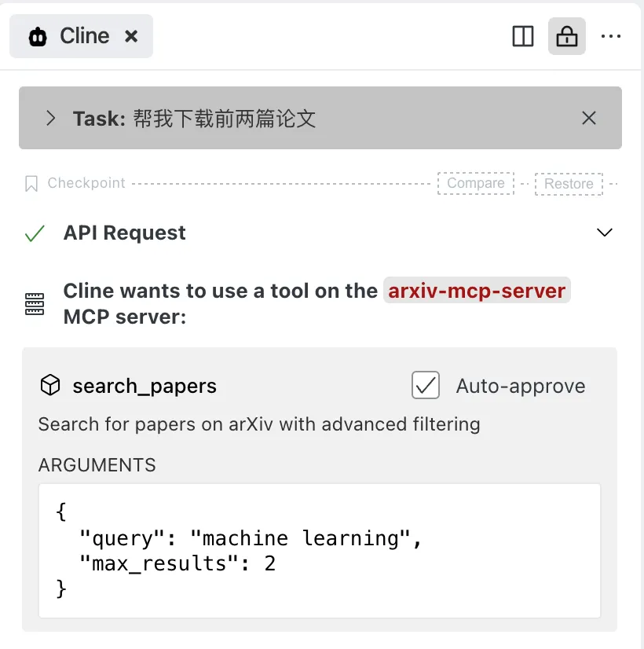
Task: Click the lock icon near the top right
Action: point(567,36)
